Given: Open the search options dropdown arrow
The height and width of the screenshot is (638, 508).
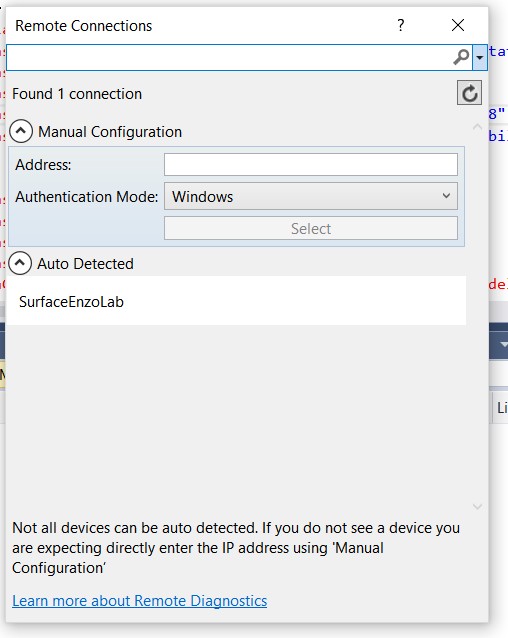Looking at the screenshot, I should [480, 57].
